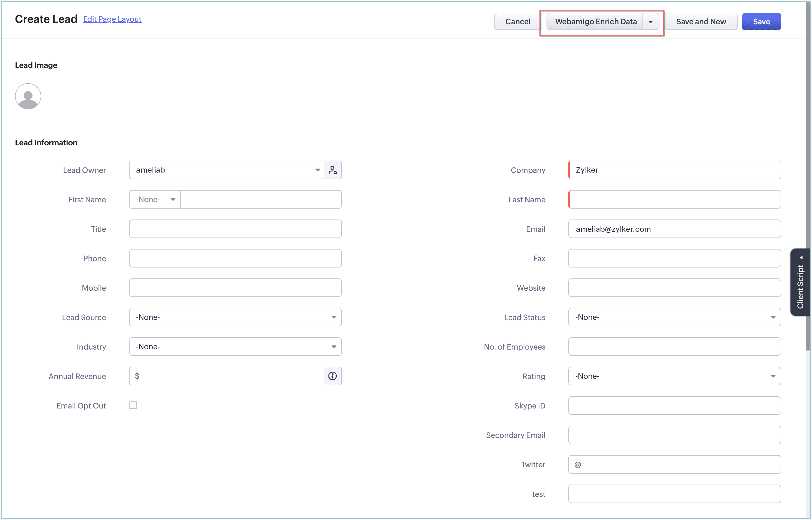Focus the Twitter handle input field
812x520 pixels.
pyautogui.click(x=679, y=464)
